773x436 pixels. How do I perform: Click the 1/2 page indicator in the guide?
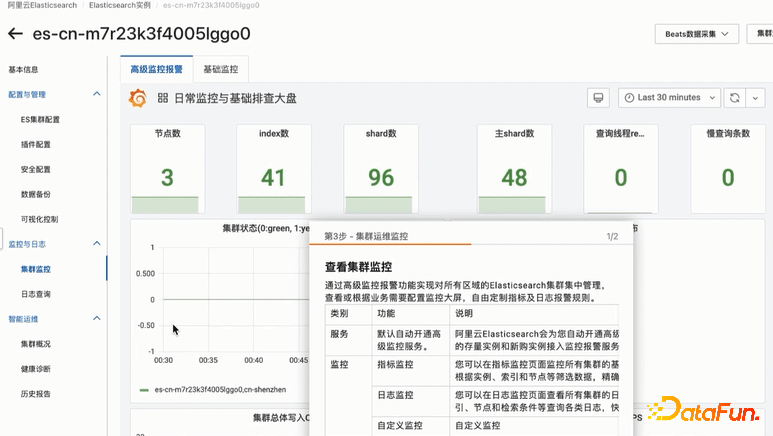tap(612, 237)
